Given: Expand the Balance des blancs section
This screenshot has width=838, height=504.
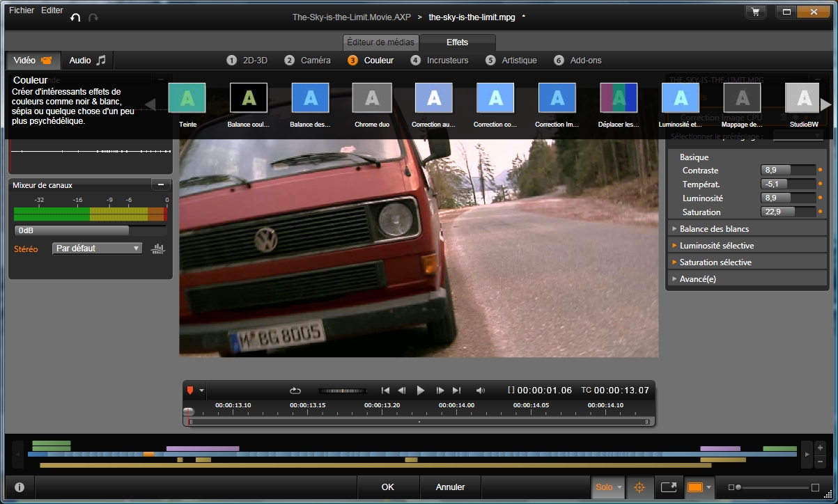Looking at the screenshot, I should coord(747,228).
